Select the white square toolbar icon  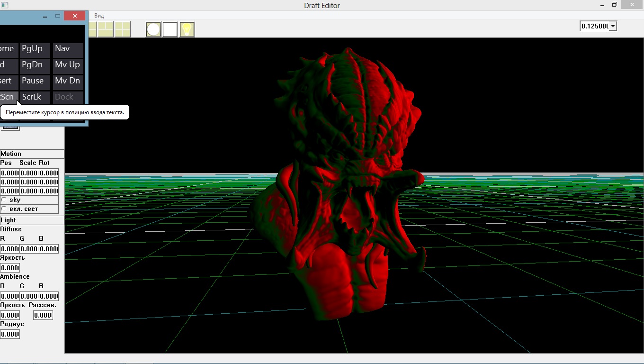170,29
